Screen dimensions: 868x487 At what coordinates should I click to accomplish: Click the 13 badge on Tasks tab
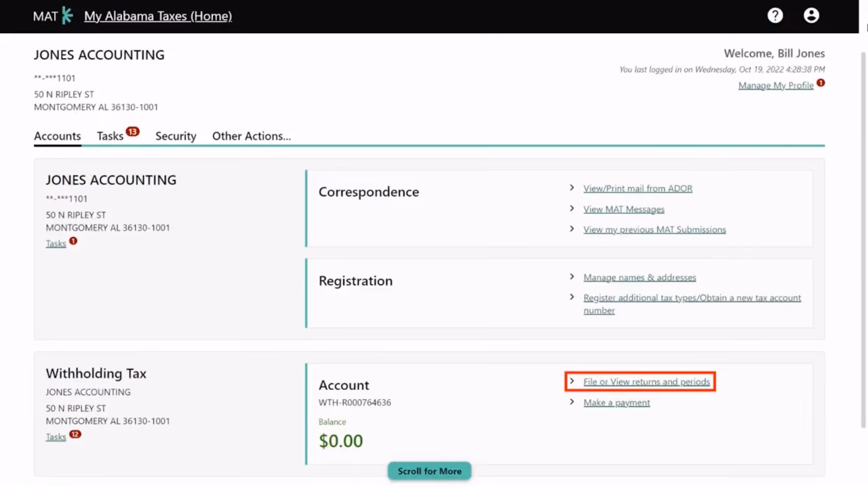[133, 131]
